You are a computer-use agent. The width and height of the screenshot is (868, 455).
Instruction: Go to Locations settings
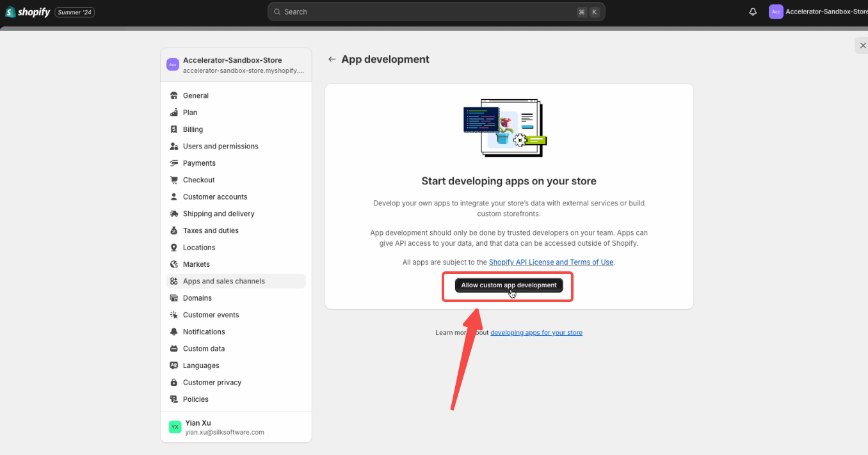tap(236, 248)
